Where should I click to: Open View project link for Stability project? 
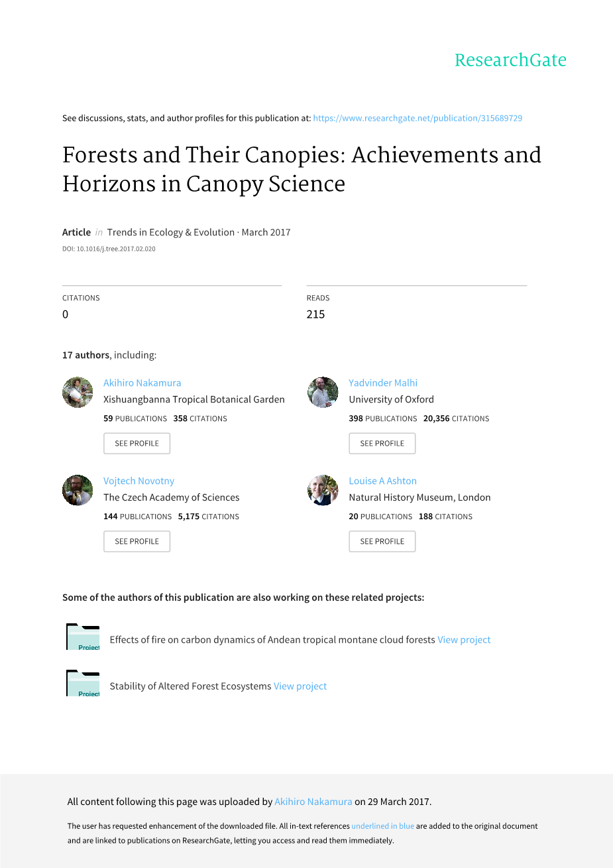[x=300, y=686]
